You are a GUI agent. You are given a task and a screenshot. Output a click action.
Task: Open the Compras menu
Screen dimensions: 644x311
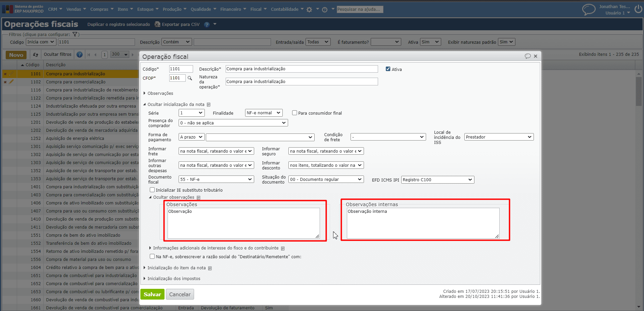102,9
